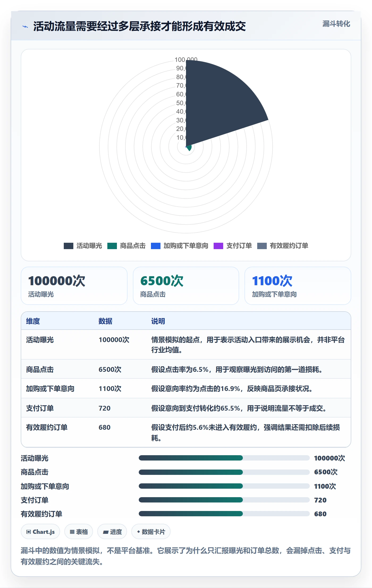
Task: Click the 进度 chip
Action: pyautogui.click(x=112, y=532)
